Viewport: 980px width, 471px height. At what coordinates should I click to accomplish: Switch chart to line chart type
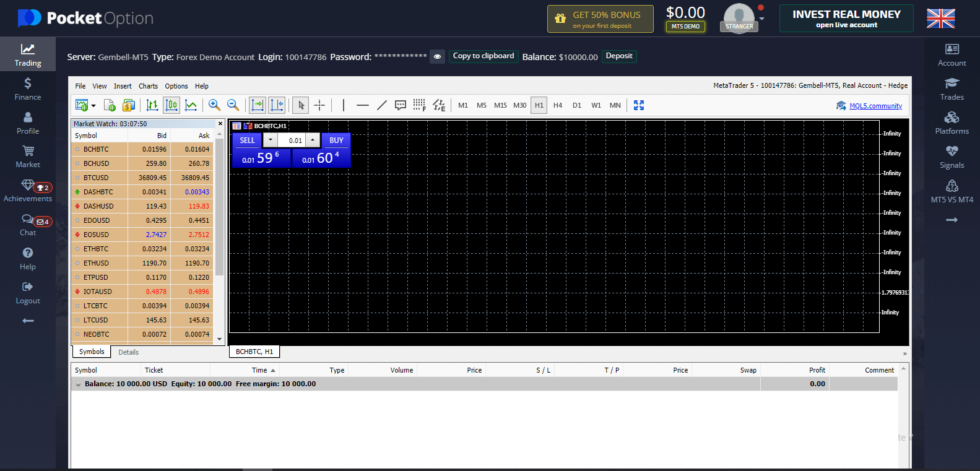coord(191,105)
